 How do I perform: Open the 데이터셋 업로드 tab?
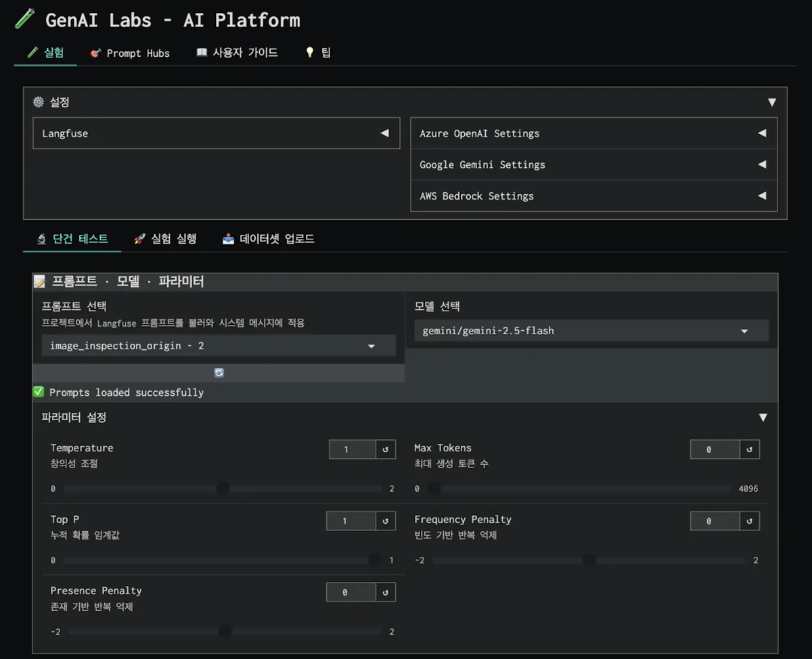(269, 239)
